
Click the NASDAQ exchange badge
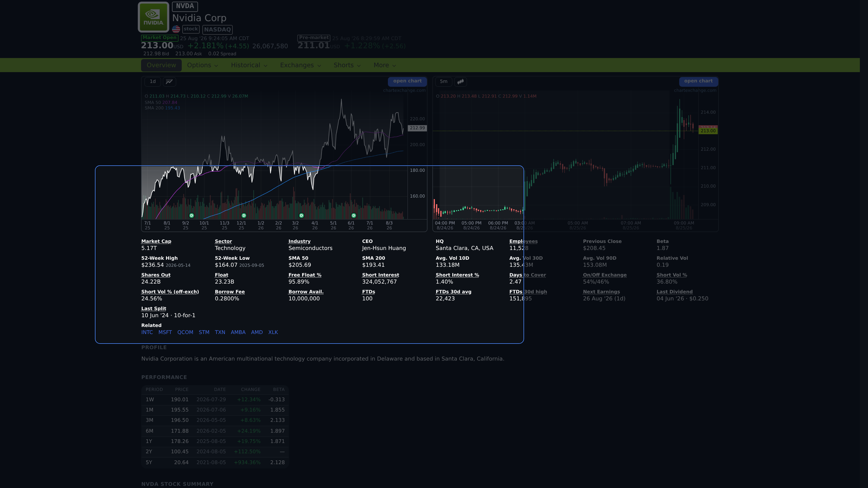[217, 30]
